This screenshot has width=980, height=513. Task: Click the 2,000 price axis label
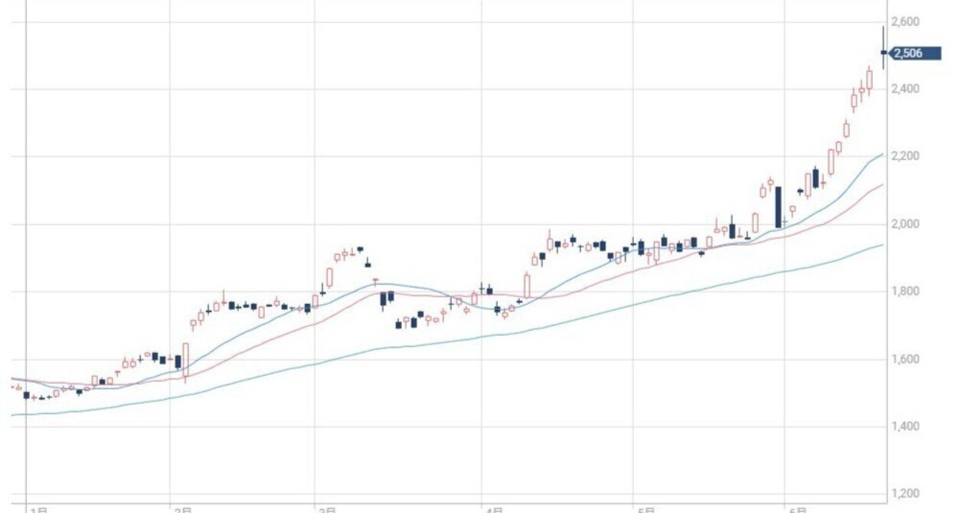[906, 224]
